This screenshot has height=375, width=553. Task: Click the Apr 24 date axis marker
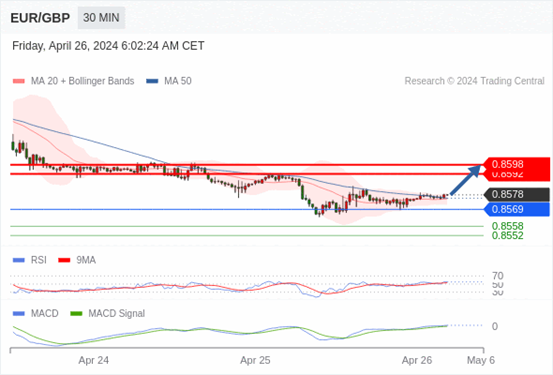click(x=93, y=360)
